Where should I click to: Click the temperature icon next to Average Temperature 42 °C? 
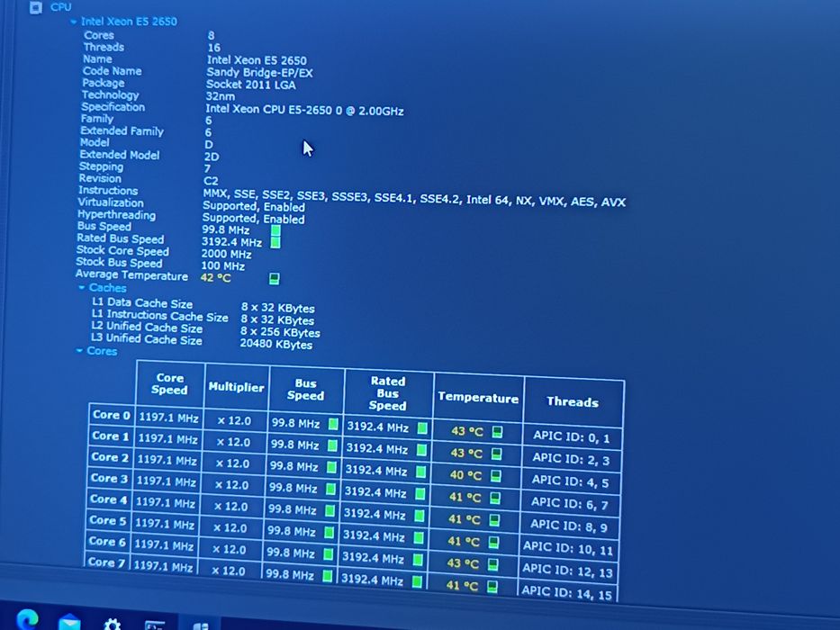point(275,279)
